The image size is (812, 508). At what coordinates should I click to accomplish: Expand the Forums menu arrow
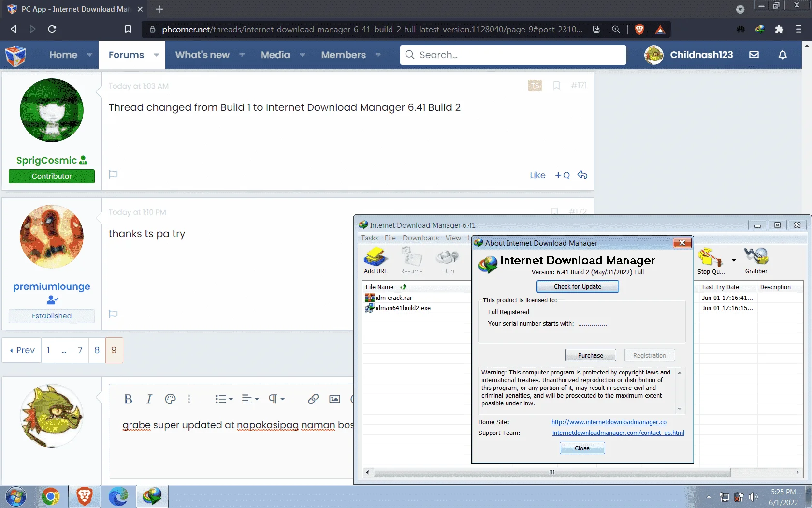(156, 55)
